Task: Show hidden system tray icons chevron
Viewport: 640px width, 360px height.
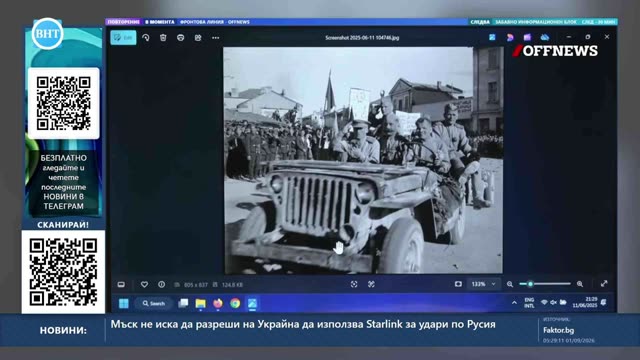Action: [514, 302]
